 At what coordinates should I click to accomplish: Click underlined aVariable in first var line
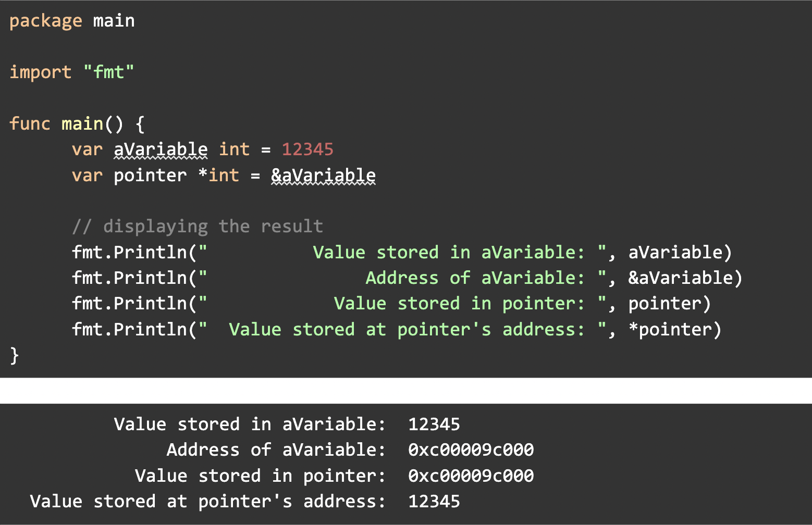[x=161, y=149]
